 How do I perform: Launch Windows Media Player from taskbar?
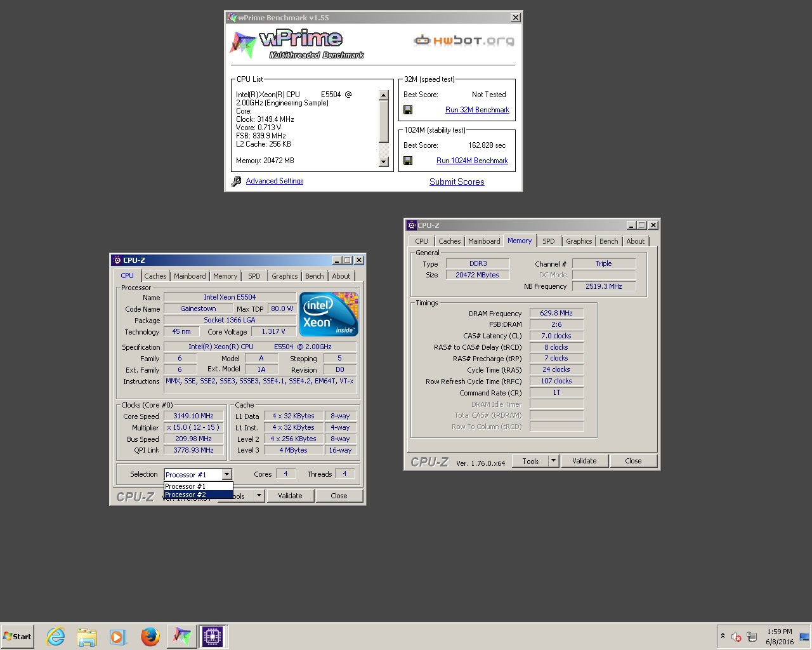[118, 637]
